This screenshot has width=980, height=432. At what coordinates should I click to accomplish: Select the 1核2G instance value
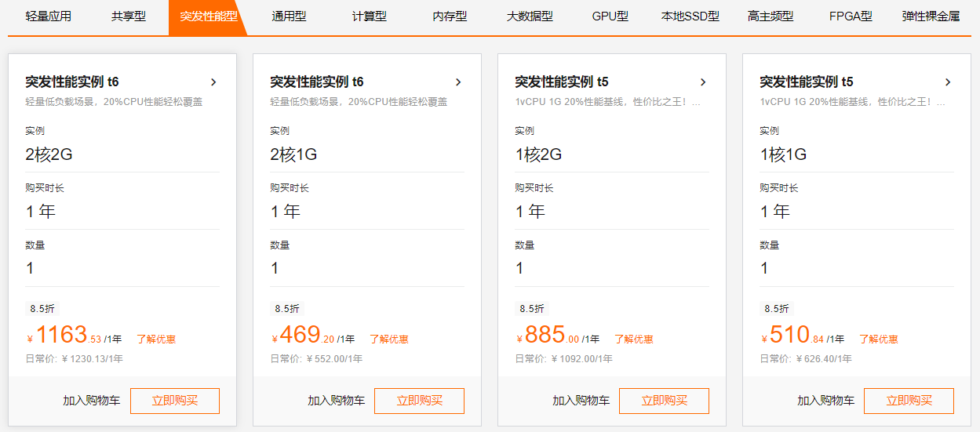click(x=538, y=154)
